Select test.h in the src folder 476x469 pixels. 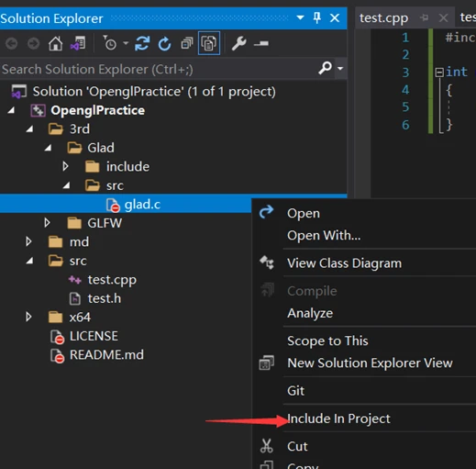[x=104, y=298]
